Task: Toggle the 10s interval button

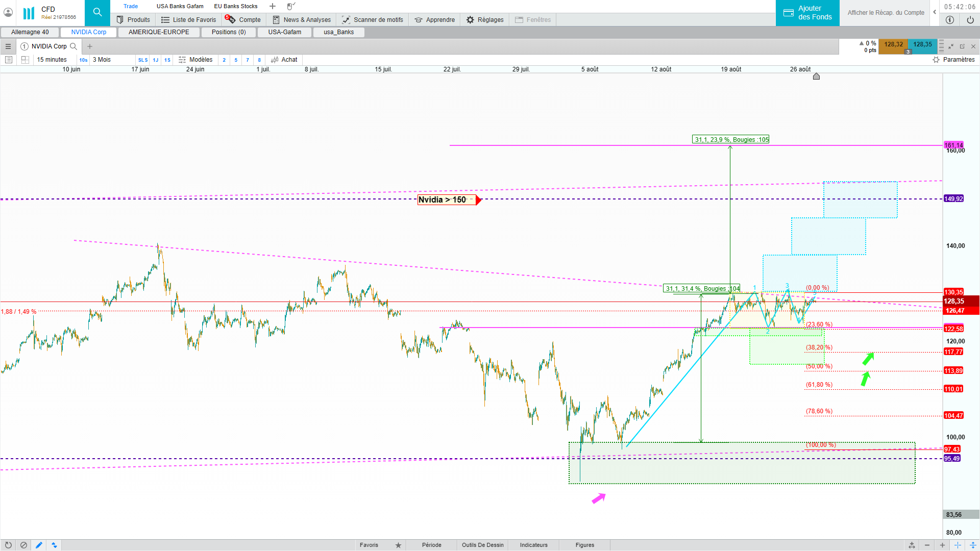Action: tap(83, 60)
